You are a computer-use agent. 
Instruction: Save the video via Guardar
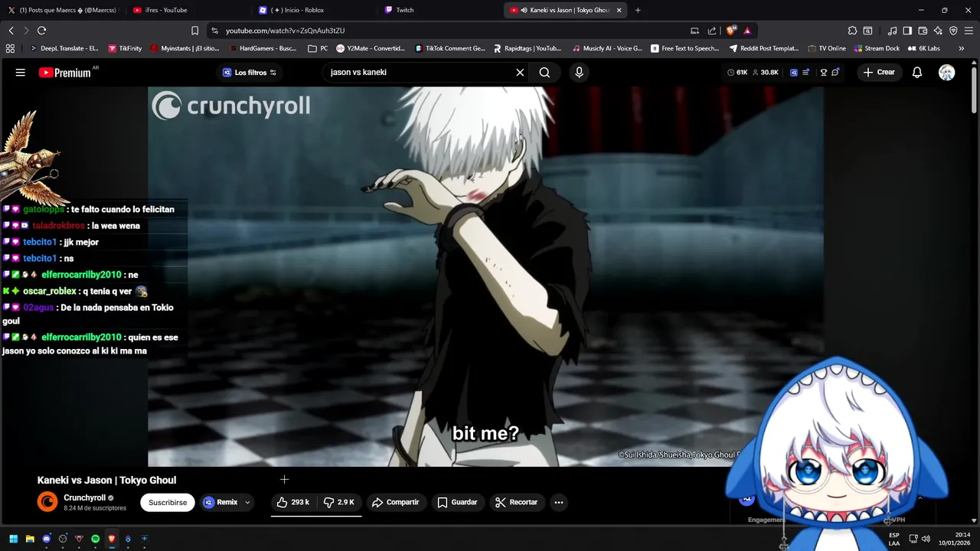pos(457,503)
